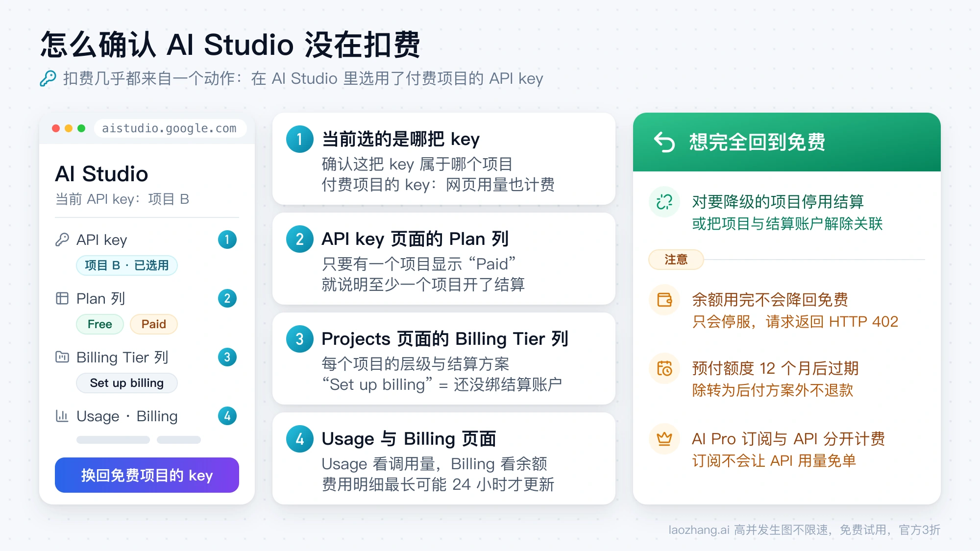Viewport: 980px width, 551px height.
Task: Select the Paid plan badge
Action: point(154,324)
